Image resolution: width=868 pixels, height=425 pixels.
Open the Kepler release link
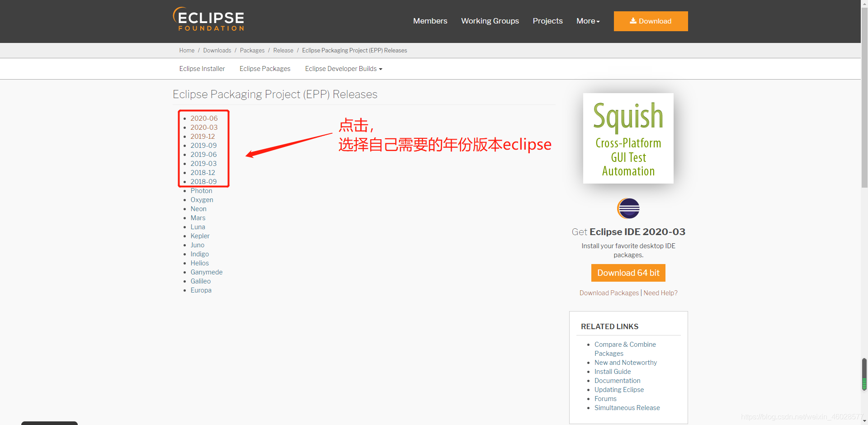(200, 236)
